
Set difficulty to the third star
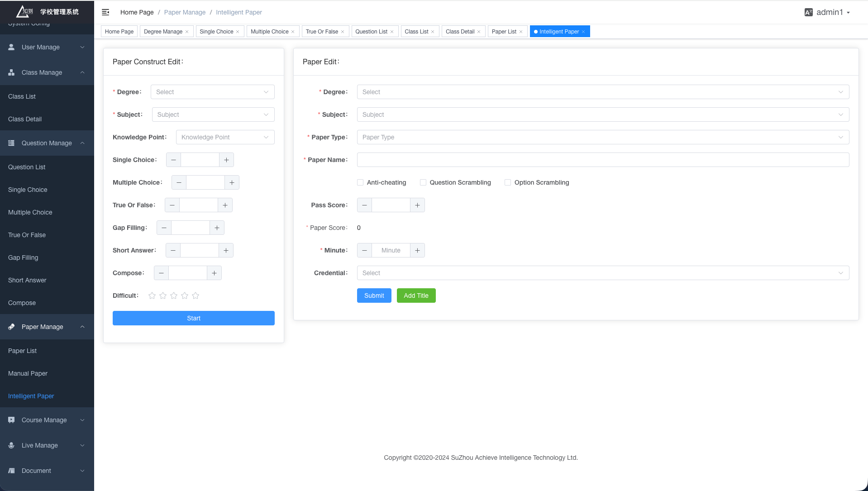pos(174,296)
